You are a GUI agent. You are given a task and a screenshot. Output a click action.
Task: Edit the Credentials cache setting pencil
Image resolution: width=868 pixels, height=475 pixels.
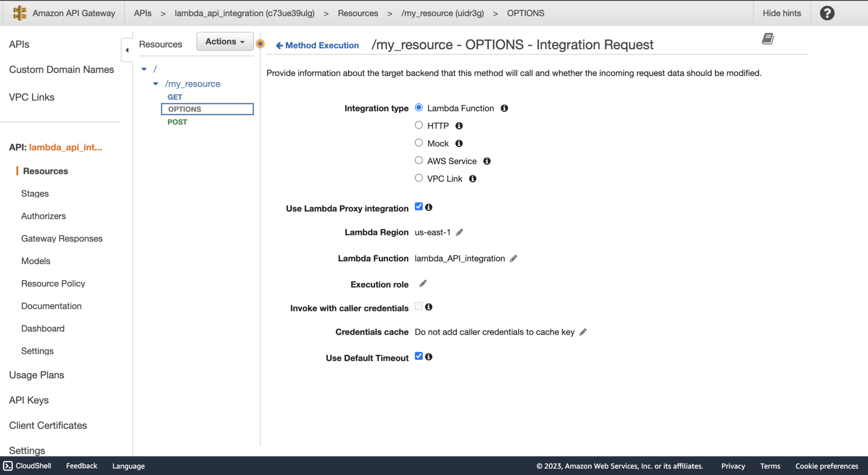(583, 332)
